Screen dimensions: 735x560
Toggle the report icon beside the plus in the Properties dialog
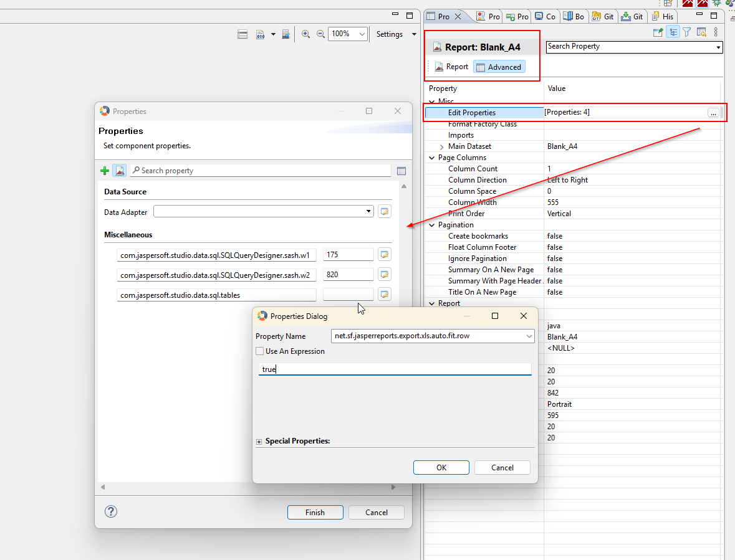coord(120,171)
